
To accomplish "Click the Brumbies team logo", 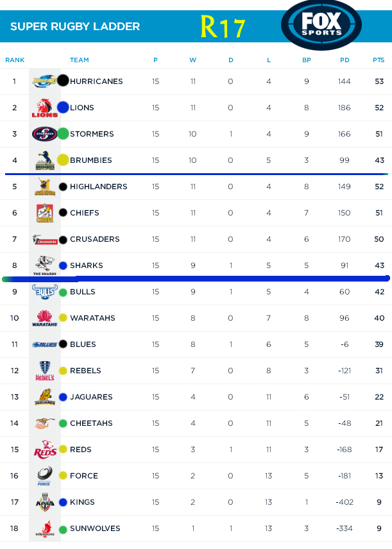I will point(44,160).
